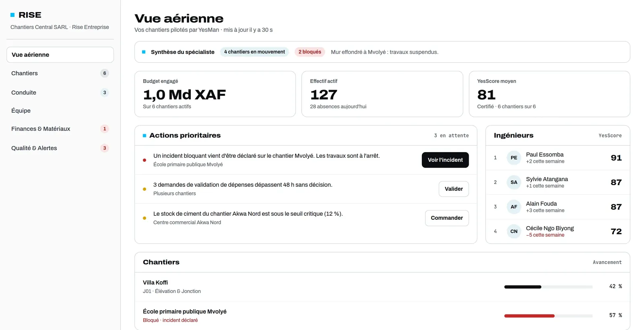Click the YesScore column header in Ingénieurs
644x330 pixels.
click(610, 136)
